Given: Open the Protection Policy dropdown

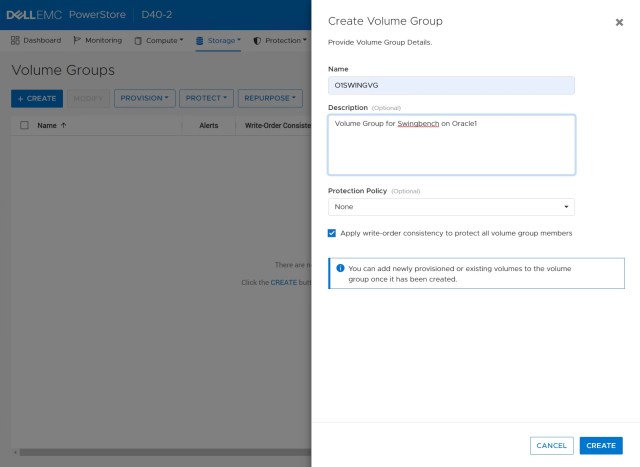Looking at the screenshot, I should point(451,207).
